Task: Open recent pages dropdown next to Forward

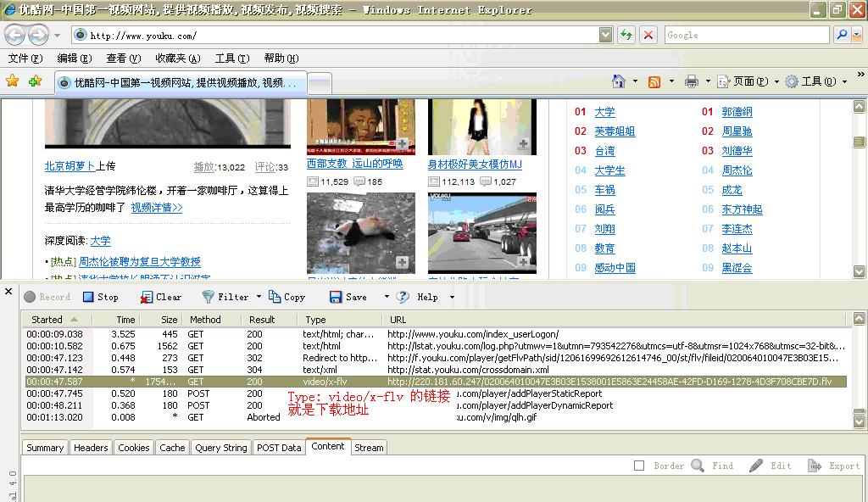Action: pos(57,36)
